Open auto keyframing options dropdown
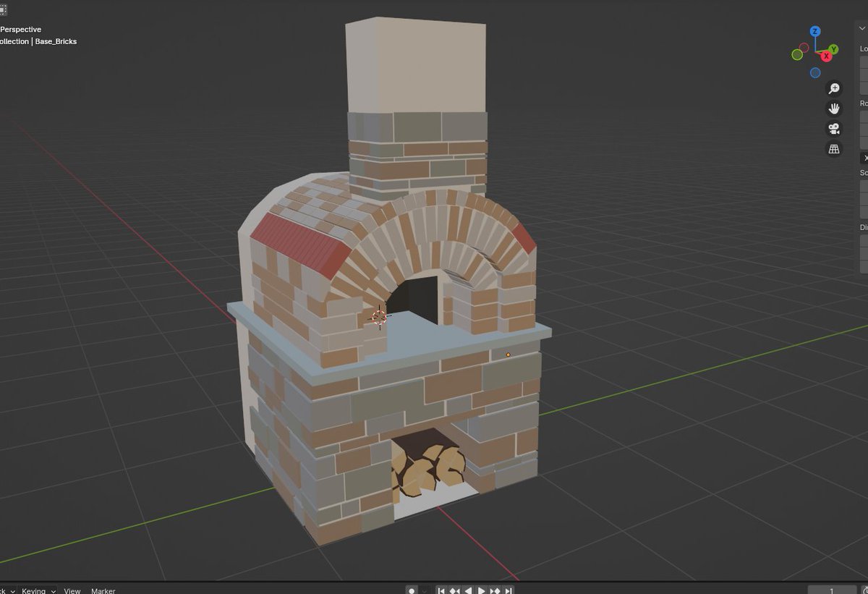Image resolution: width=868 pixels, height=594 pixels. pos(426,590)
